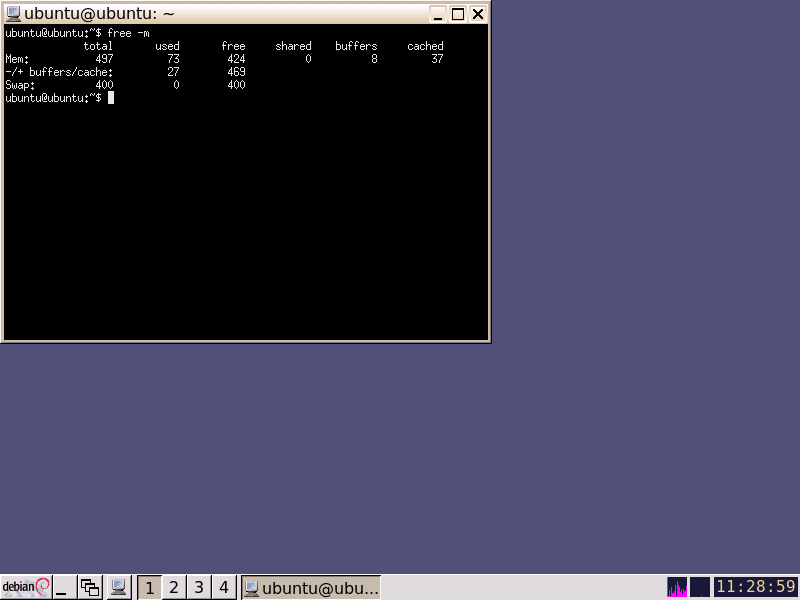
Task: Click the terminal cursor at the last prompt
Action: click(x=111, y=97)
